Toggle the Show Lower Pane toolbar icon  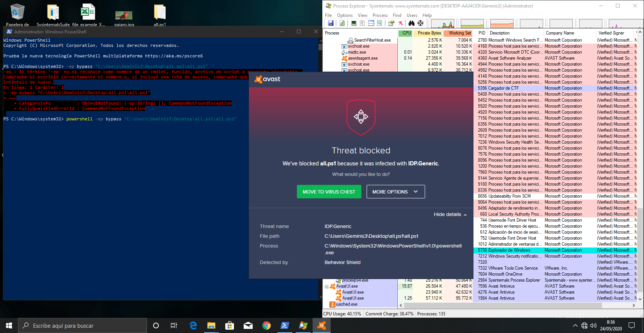371,23
